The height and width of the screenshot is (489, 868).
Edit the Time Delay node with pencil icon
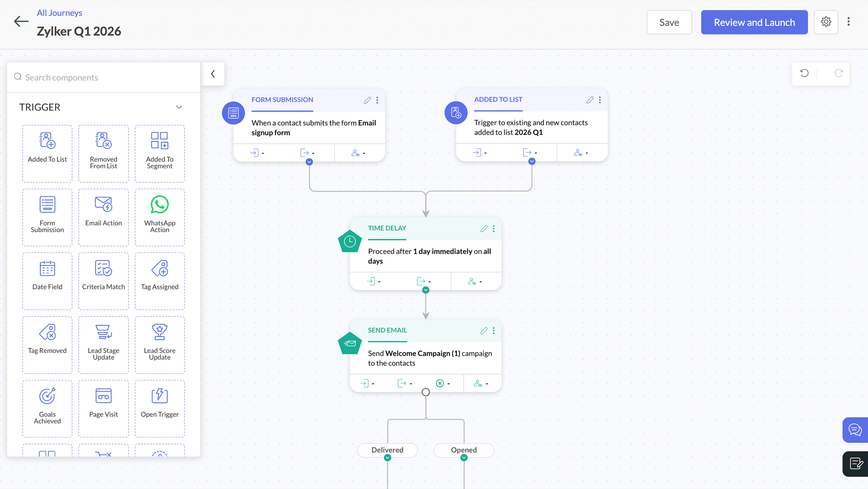[x=483, y=229]
